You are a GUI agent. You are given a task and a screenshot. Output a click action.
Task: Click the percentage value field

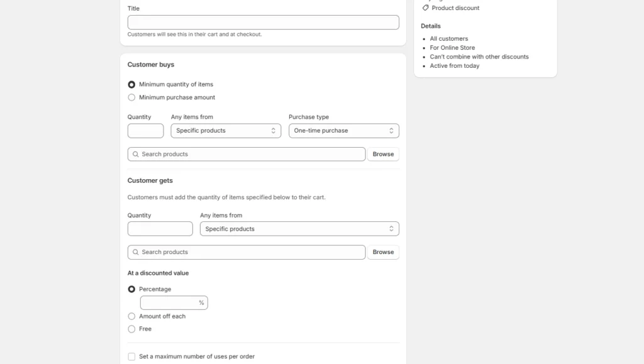pyautogui.click(x=170, y=302)
